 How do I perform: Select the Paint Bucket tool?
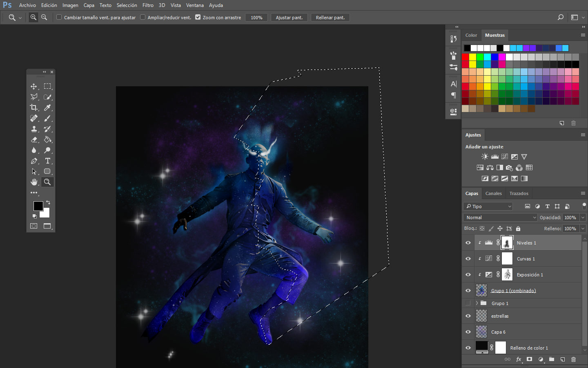coord(47,139)
